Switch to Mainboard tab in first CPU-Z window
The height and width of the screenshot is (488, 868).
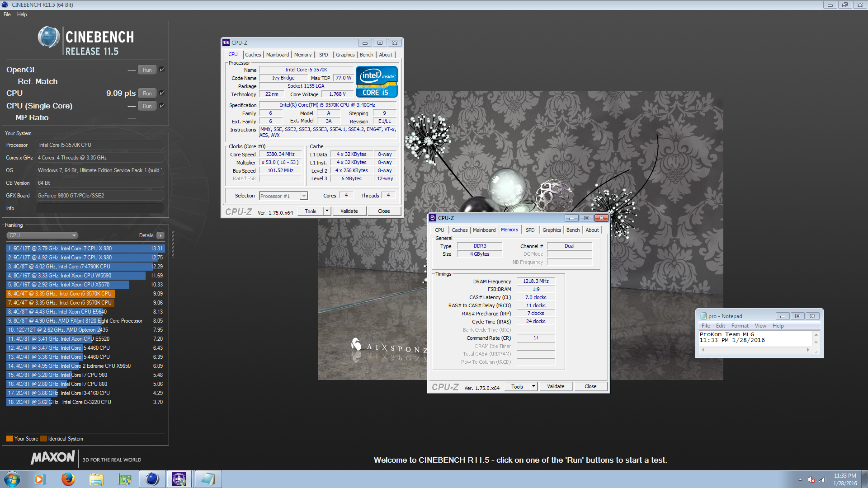coord(278,55)
